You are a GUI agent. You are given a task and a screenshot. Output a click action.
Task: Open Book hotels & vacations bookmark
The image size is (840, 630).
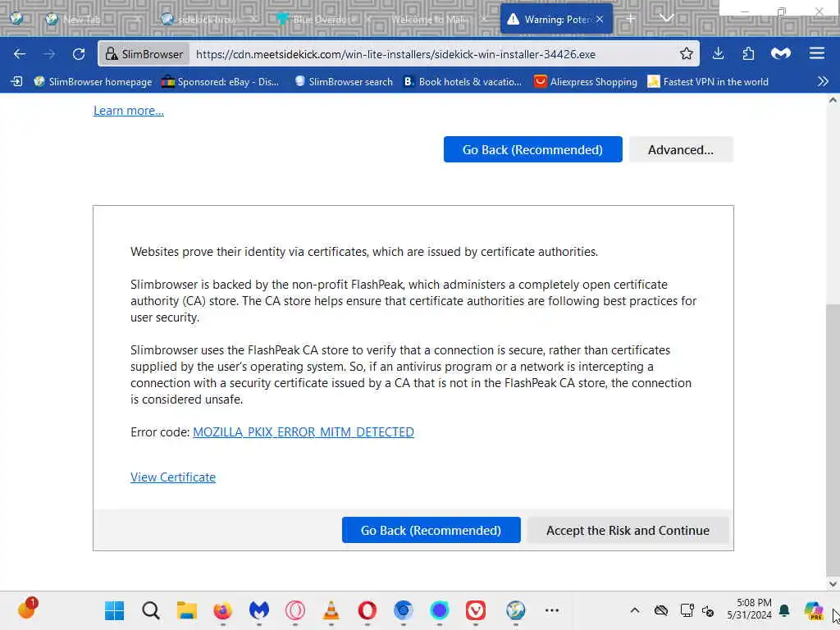(x=463, y=81)
